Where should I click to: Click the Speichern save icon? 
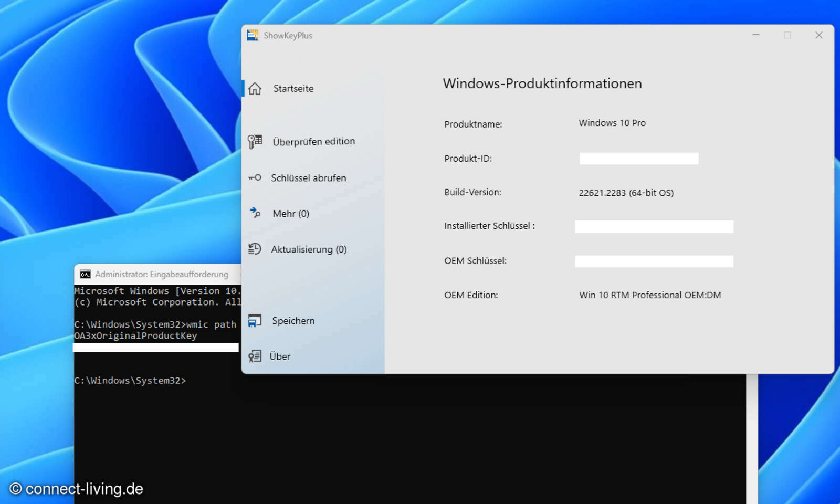click(x=255, y=320)
